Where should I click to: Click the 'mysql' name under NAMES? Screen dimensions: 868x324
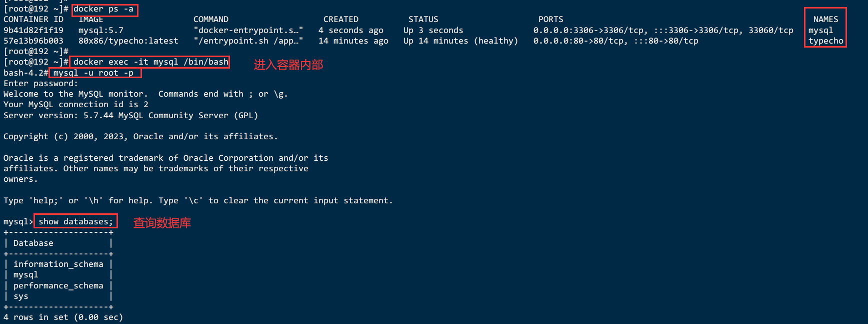point(820,30)
